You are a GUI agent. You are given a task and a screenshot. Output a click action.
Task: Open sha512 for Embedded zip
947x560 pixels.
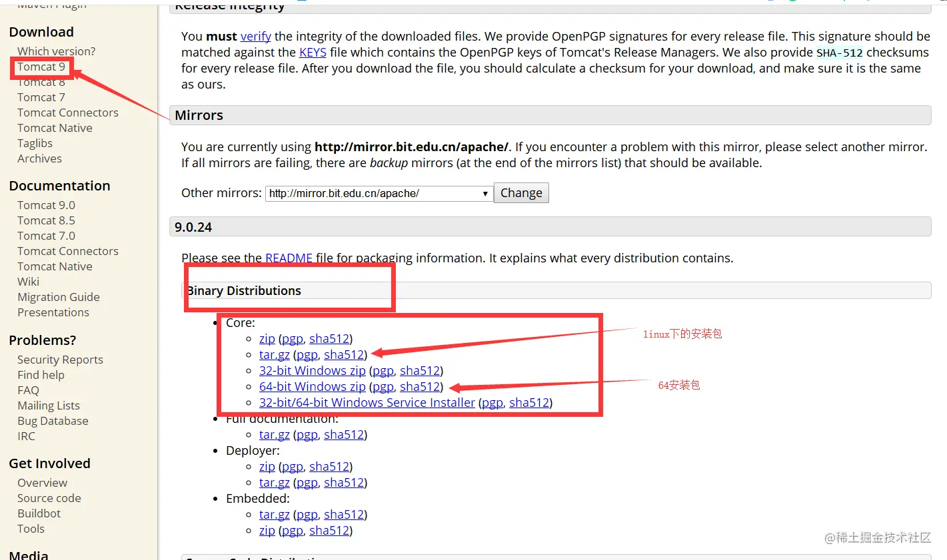[329, 531]
